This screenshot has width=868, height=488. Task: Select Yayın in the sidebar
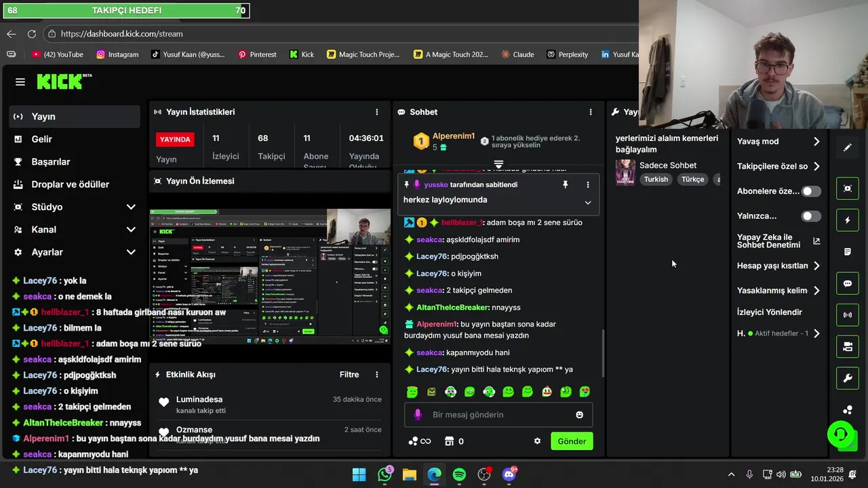[75, 117]
